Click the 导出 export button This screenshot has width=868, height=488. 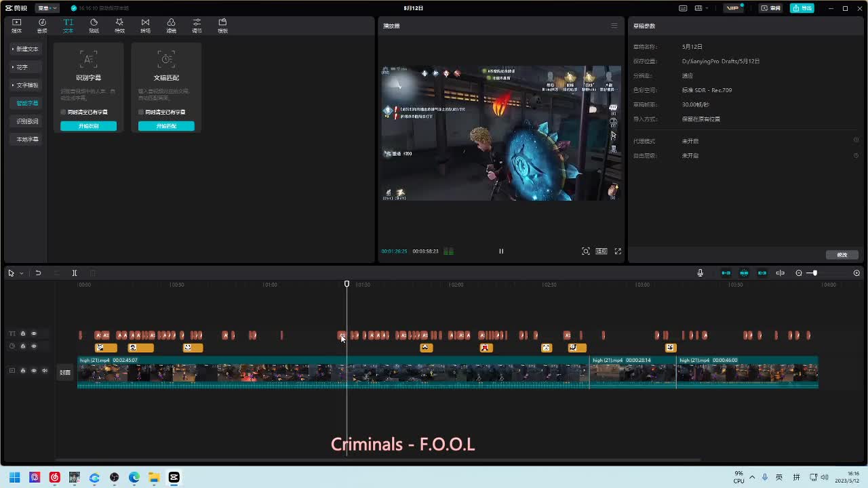[x=802, y=8]
